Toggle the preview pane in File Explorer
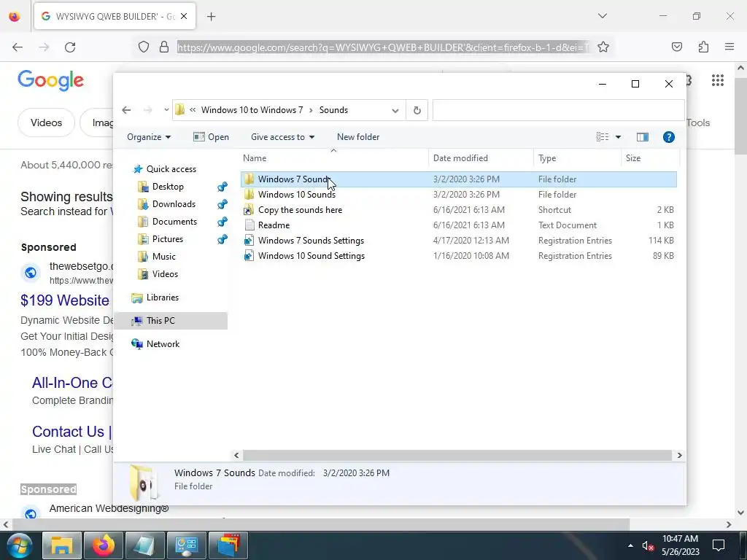The image size is (747, 560). tap(642, 137)
